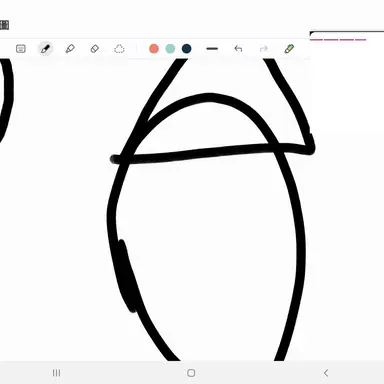The image size is (384, 384).
Task: Open recent apps in navigation bar
Action: click(57, 373)
